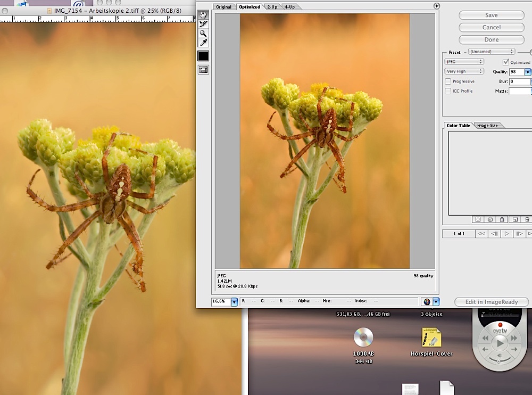
Task: Enable the ICC Profile checkbox
Action: (x=447, y=90)
